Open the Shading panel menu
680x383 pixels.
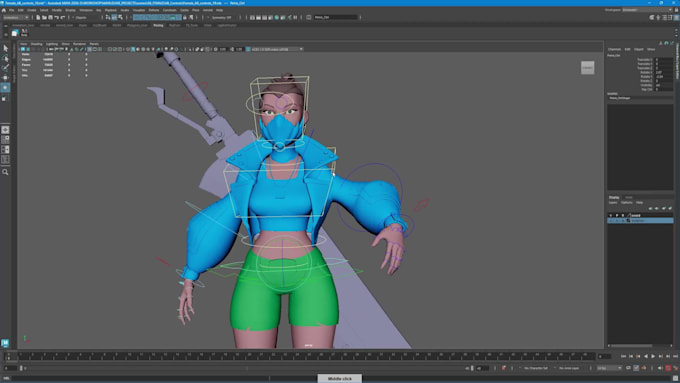point(36,44)
